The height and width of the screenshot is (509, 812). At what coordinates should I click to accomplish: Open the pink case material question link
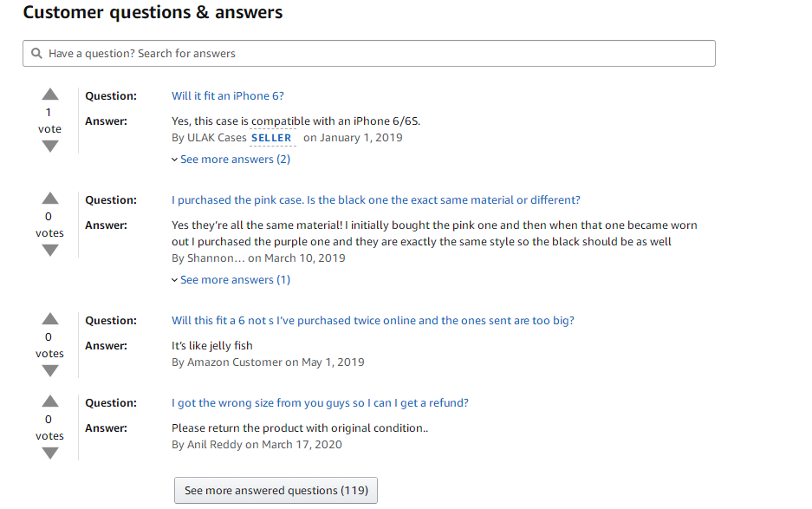coord(376,200)
